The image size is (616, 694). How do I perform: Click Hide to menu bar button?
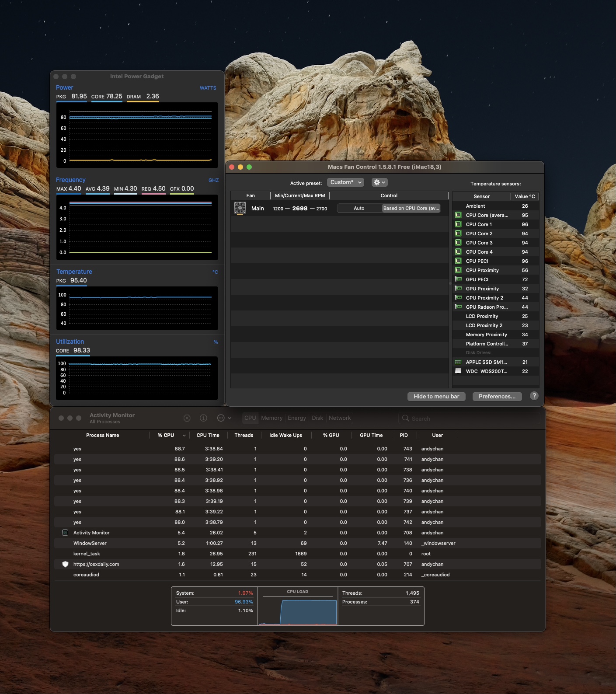[x=436, y=396]
